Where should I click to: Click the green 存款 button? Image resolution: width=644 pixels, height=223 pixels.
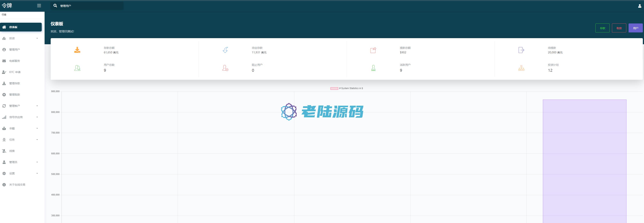tap(602, 28)
